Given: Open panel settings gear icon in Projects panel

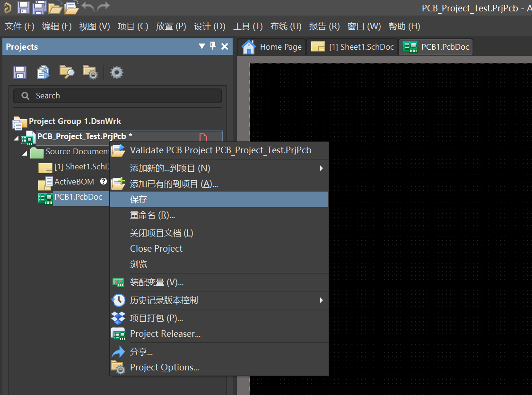Looking at the screenshot, I should click(x=117, y=72).
